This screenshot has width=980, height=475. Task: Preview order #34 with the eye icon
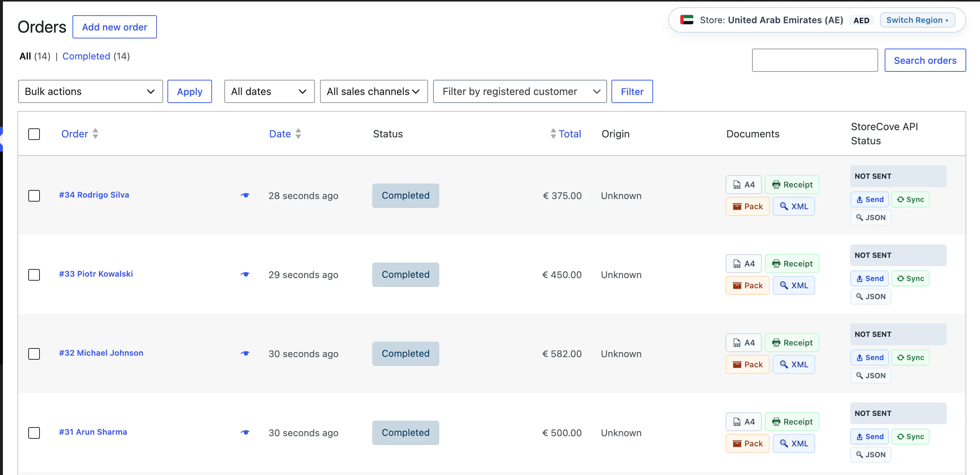tap(245, 195)
